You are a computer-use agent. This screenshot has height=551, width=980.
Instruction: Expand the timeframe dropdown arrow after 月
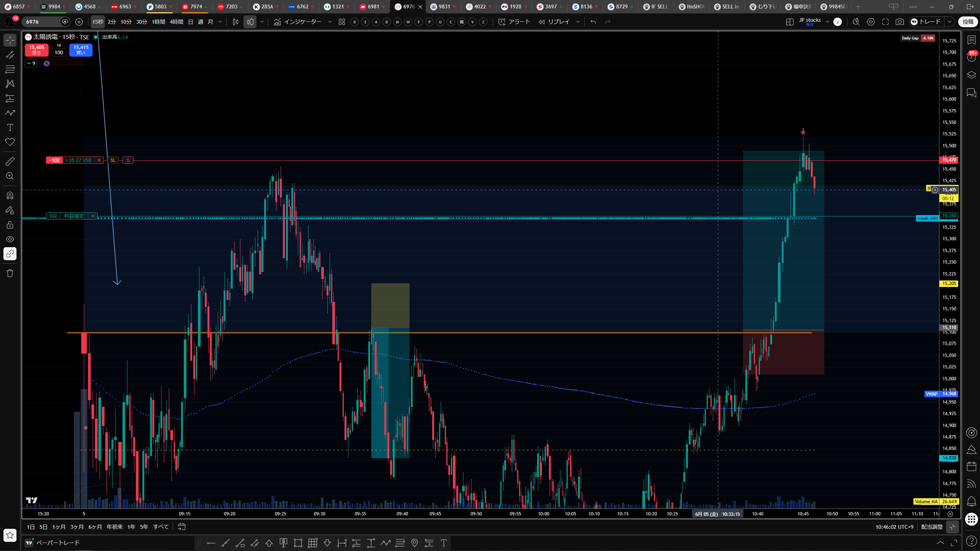(x=220, y=22)
